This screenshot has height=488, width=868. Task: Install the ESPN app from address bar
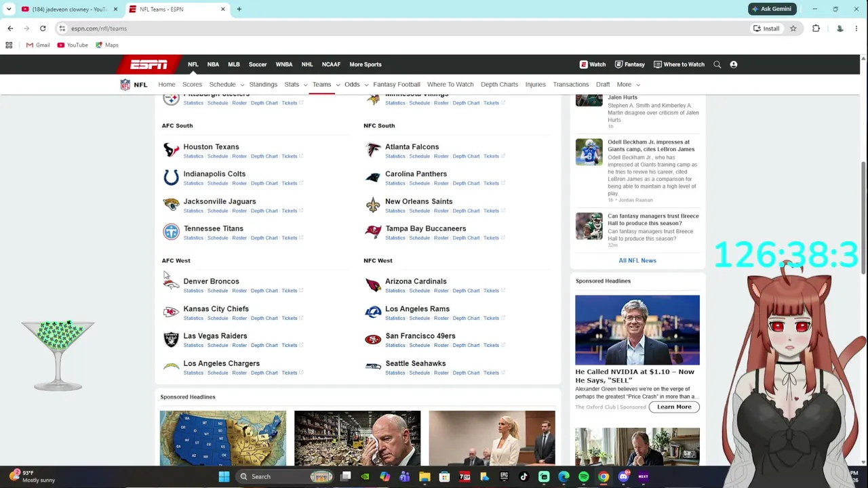tap(766, 28)
